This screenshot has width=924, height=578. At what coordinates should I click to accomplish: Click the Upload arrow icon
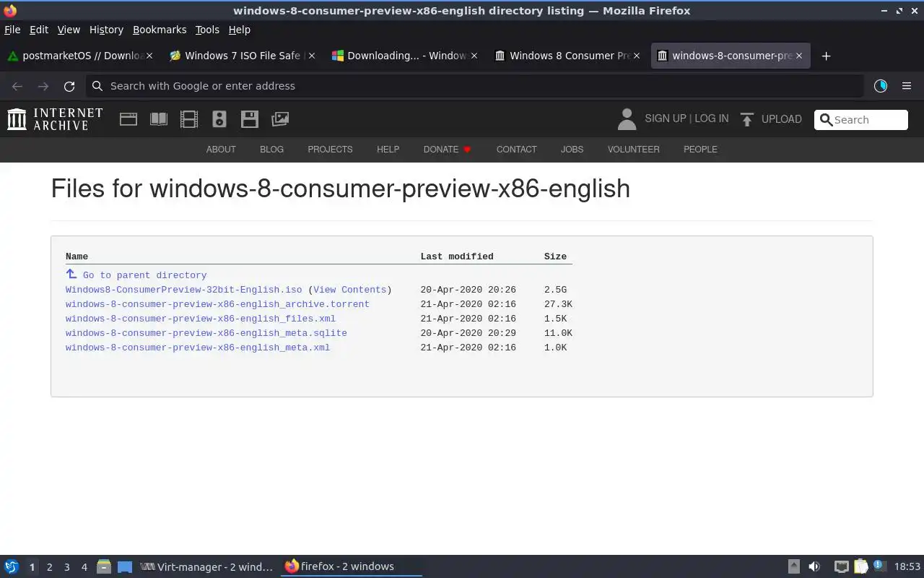(x=747, y=119)
